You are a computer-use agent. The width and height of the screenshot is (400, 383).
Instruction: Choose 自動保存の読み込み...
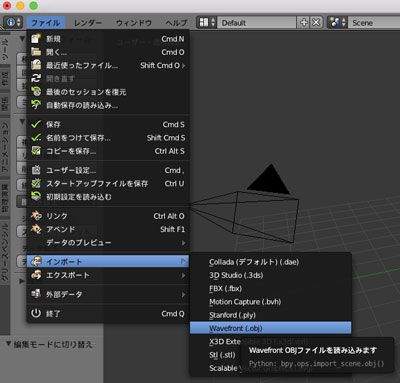108,105
